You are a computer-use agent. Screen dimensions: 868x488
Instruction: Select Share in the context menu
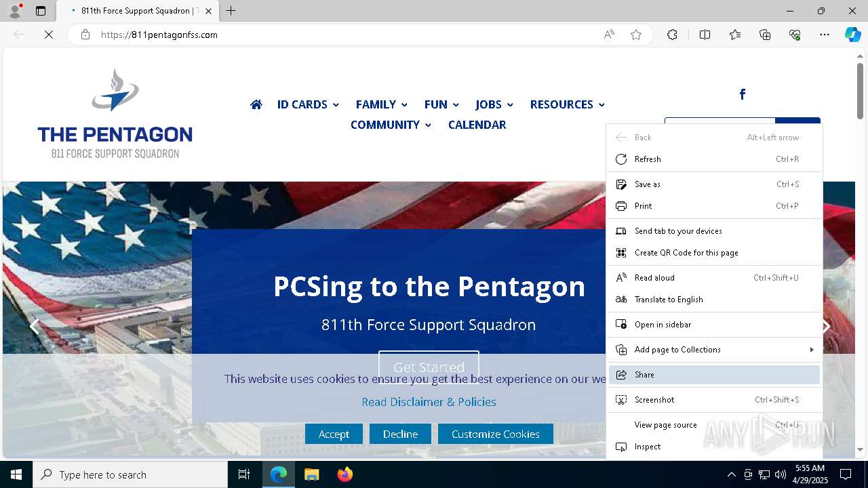click(714, 375)
